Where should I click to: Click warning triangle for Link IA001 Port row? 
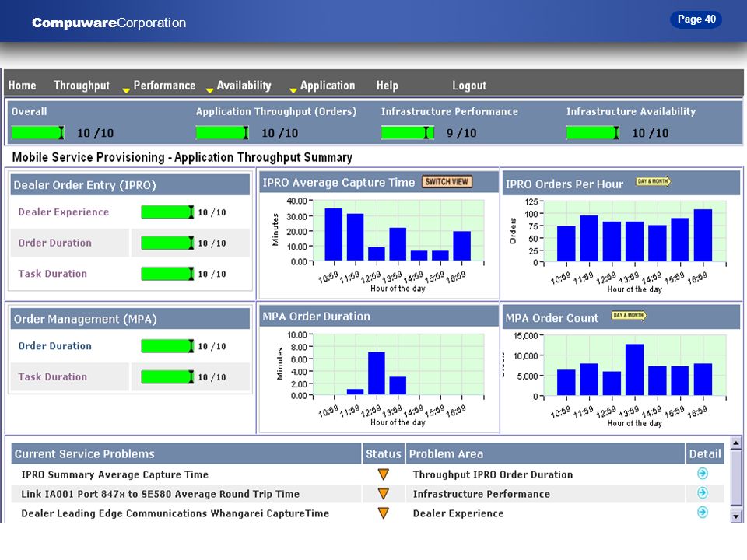point(384,493)
